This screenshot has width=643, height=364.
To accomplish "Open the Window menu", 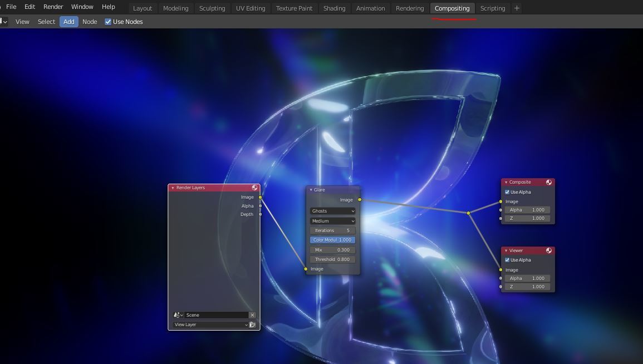I will pyautogui.click(x=82, y=7).
